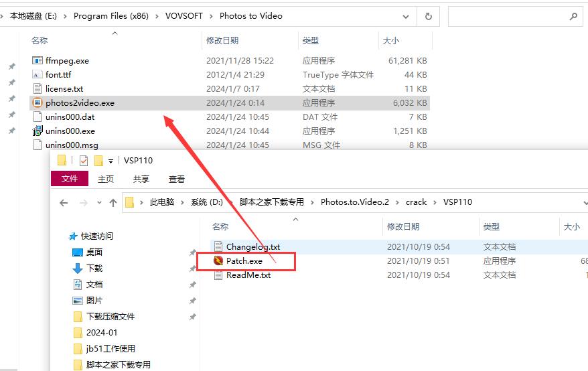588x371 pixels.
Task: Navigate to 系统 (D:) breadcrumb
Action: coord(207,202)
